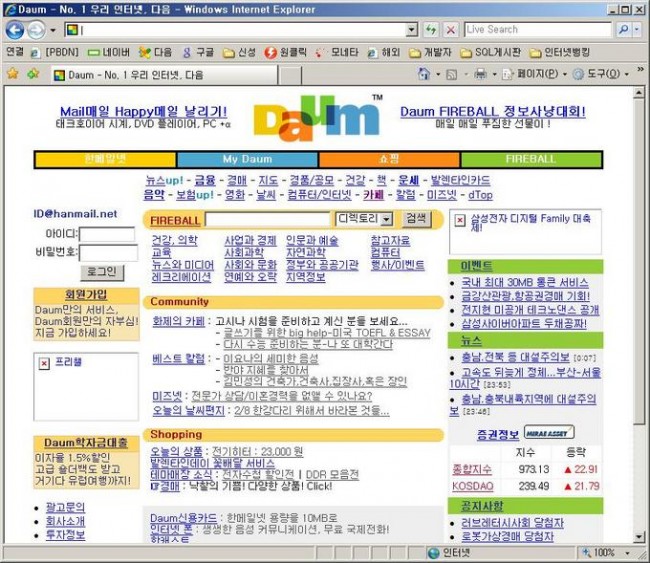Click the Mirae Asset logo image
This screenshot has height=563, width=650.
tap(549, 433)
